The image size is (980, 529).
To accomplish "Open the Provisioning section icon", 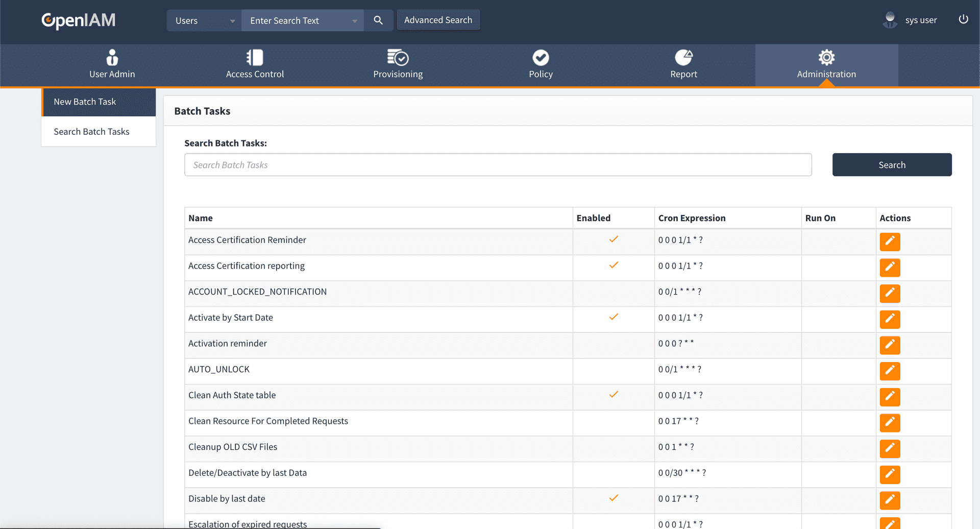I will pyautogui.click(x=398, y=57).
